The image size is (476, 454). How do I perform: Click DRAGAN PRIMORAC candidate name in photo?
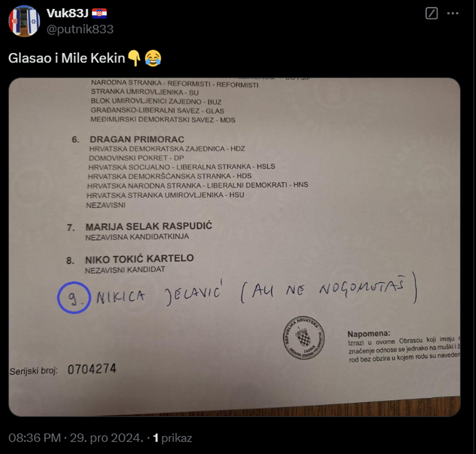pos(137,140)
